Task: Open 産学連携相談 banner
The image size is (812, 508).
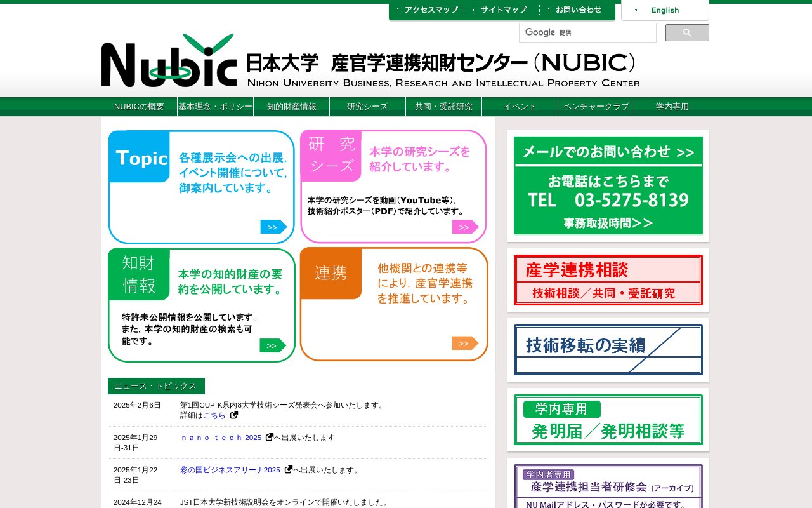Action: 608,280
